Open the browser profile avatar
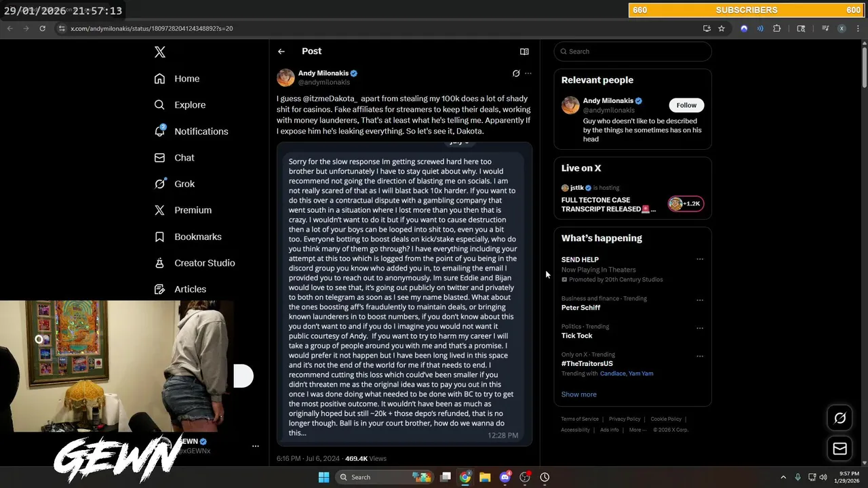Image resolution: width=868 pixels, height=488 pixels. pyautogui.click(x=842, y=28)
